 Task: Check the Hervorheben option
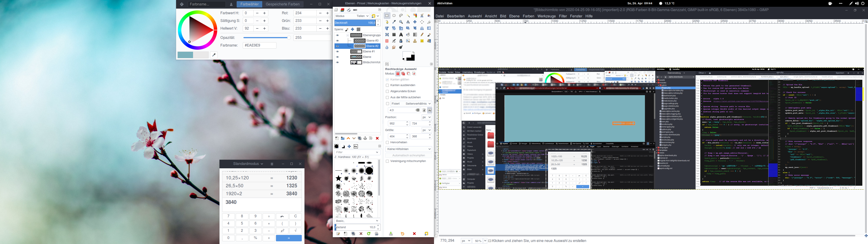click(x=387, y=143)
